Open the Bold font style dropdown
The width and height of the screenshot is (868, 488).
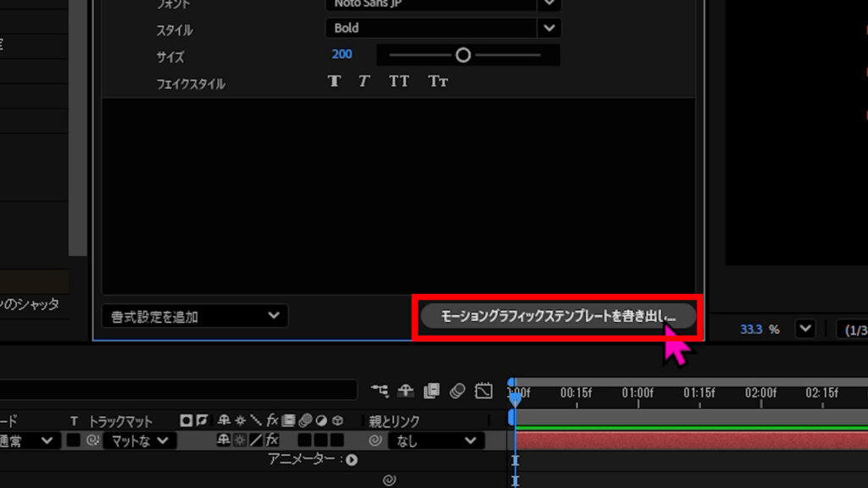[549, 28]
